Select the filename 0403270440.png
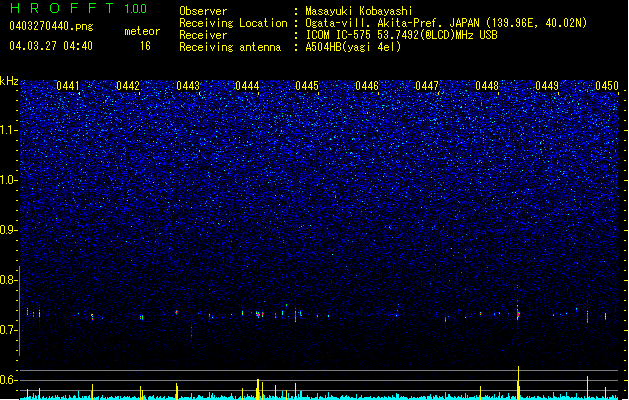The image size is (629, 400). 51,26
